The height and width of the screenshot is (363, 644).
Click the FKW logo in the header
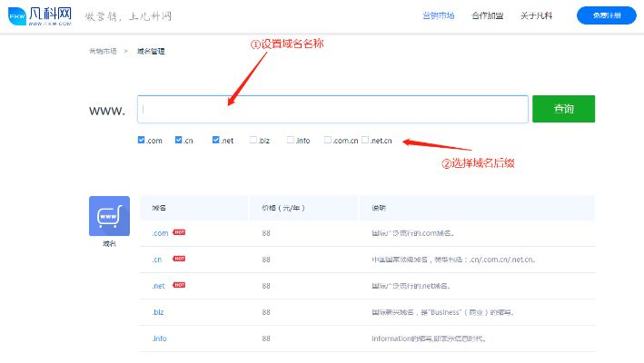40,16
